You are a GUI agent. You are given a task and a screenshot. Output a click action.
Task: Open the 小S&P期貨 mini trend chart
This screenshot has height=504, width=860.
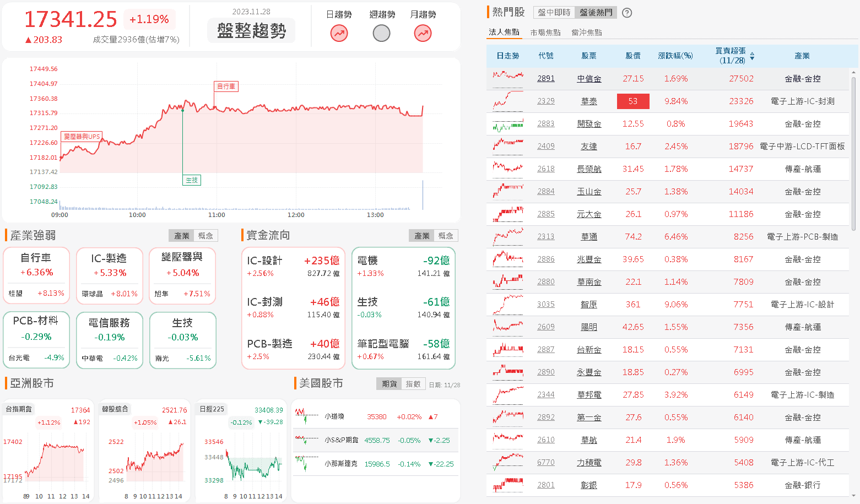(x=307, y=440)
